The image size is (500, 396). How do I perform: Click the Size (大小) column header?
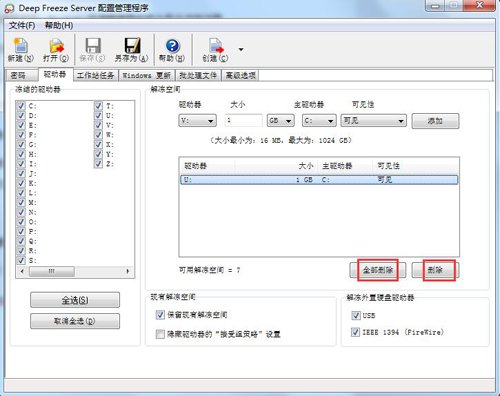pyautogui.click(x=276, y=166)
